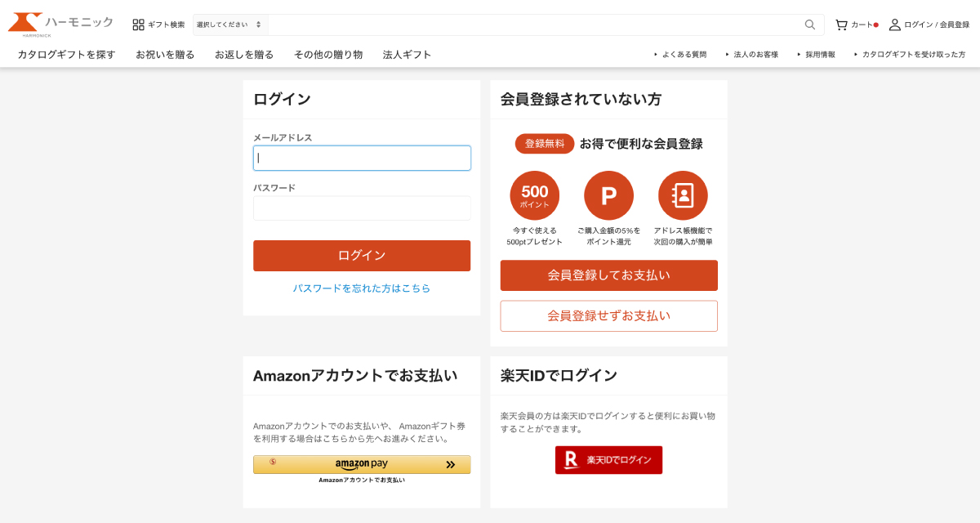Click 楽天IDでログイン section heading
This screenshot has height=523, width=980.
tap(559, 376)
